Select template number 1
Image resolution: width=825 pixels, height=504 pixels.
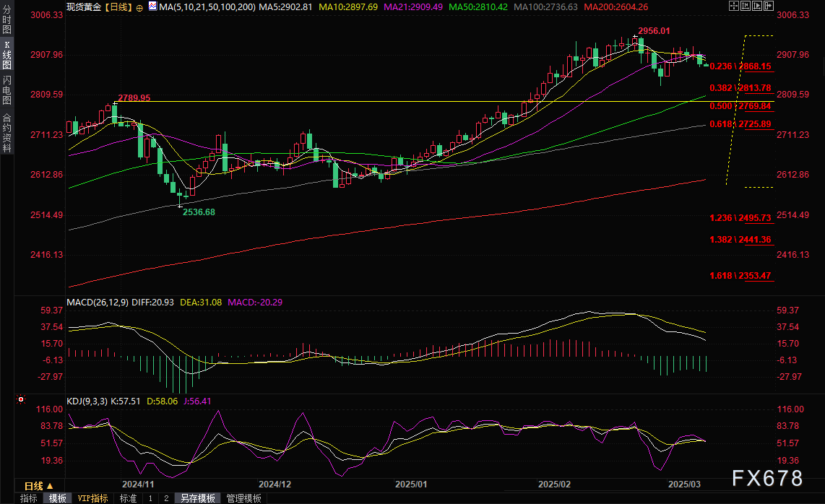pos(150,498)
